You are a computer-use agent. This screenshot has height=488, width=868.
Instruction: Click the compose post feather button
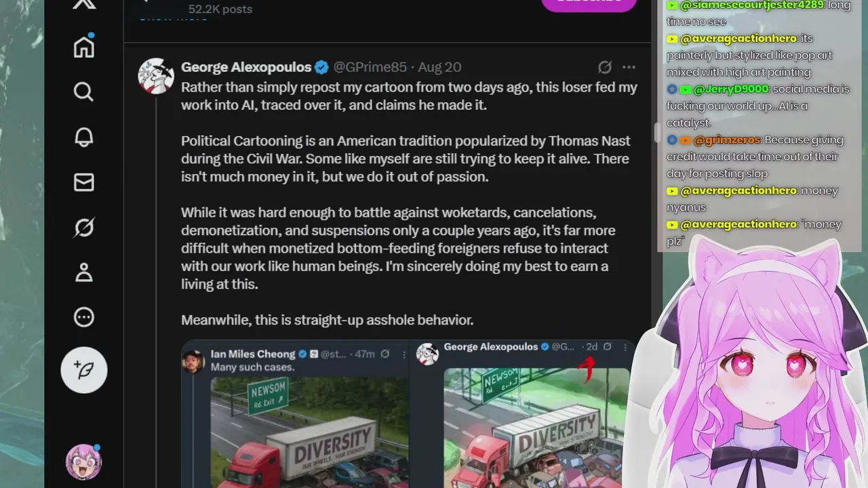[84, 370]
